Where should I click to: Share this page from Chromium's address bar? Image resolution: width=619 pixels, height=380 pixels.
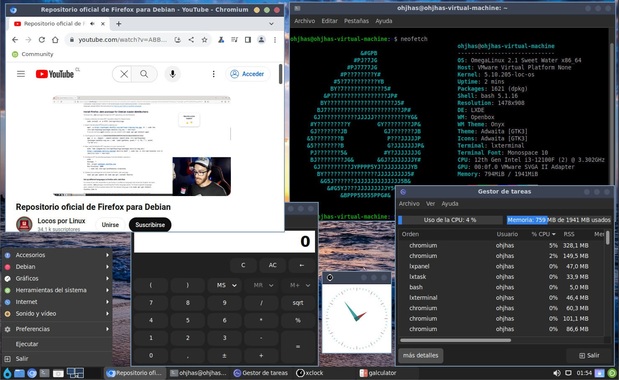tap(191, 39)
